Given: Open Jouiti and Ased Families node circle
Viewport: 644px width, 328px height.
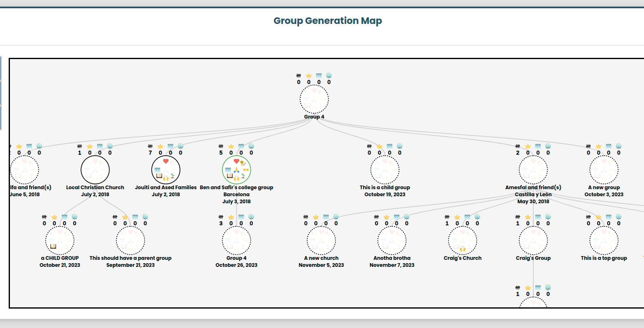Looking at the screenshot, I should coord(166,170).
